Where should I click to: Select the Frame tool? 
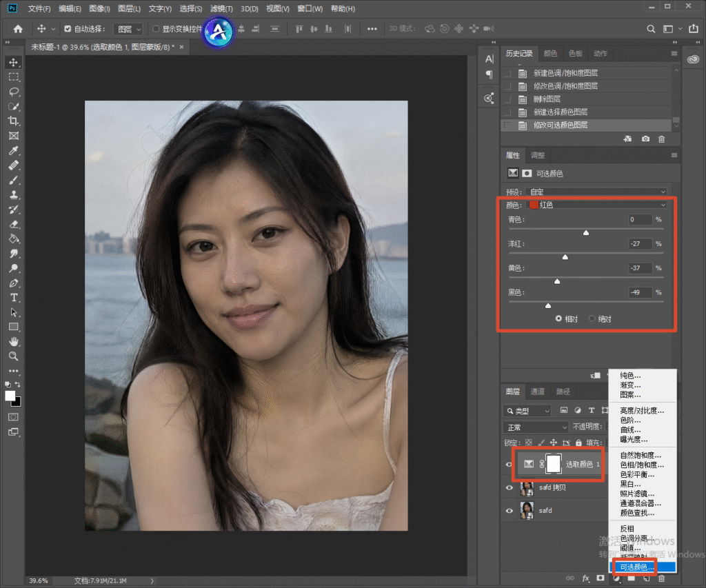(x=14, y=136)
